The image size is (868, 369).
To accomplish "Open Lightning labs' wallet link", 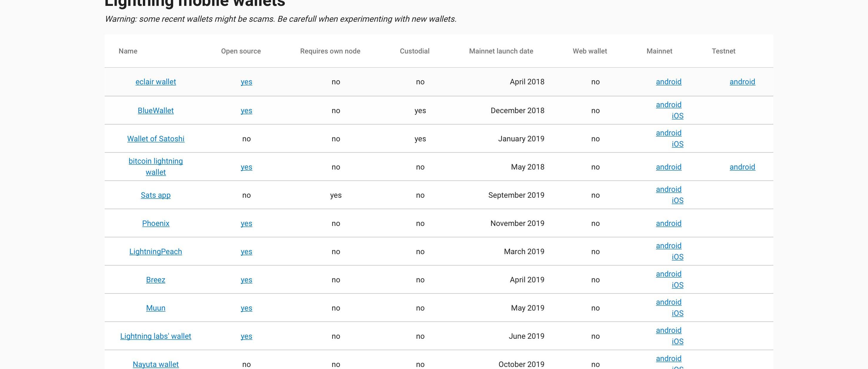I will 155,336.
